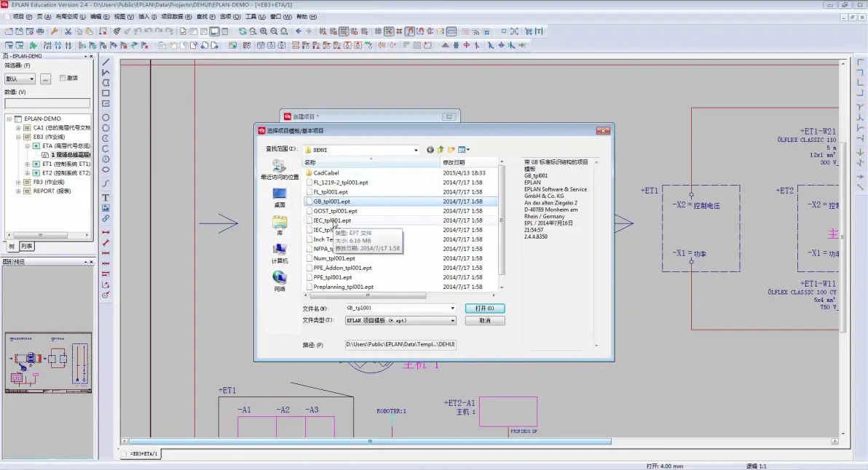
Task: Open Recent Places shortcut in dialog
Action: pos(280,170)
